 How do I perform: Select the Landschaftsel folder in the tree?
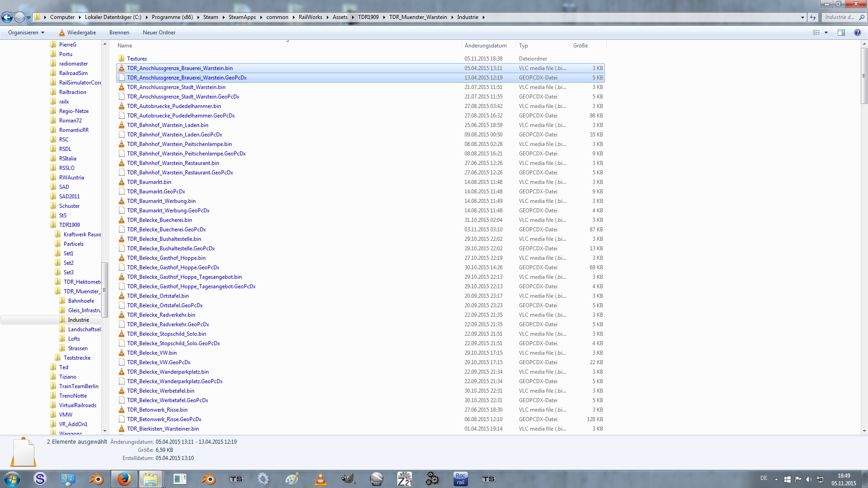pos(84,329)
